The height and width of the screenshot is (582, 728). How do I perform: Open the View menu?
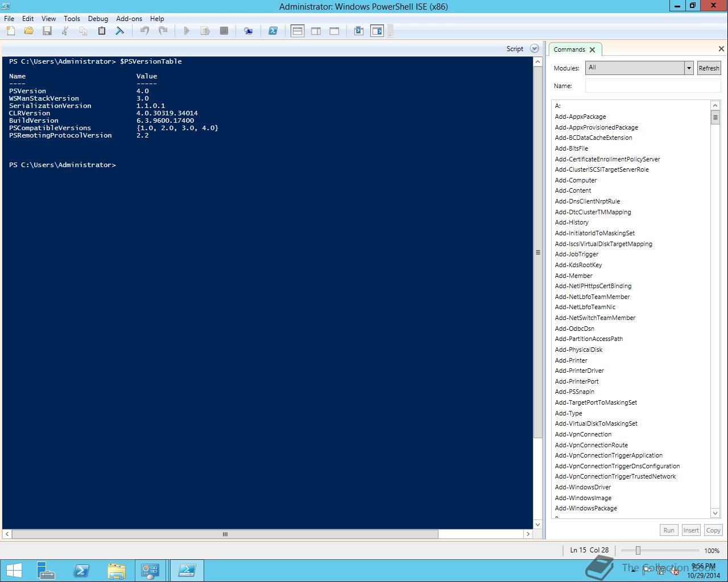point(49,19)
